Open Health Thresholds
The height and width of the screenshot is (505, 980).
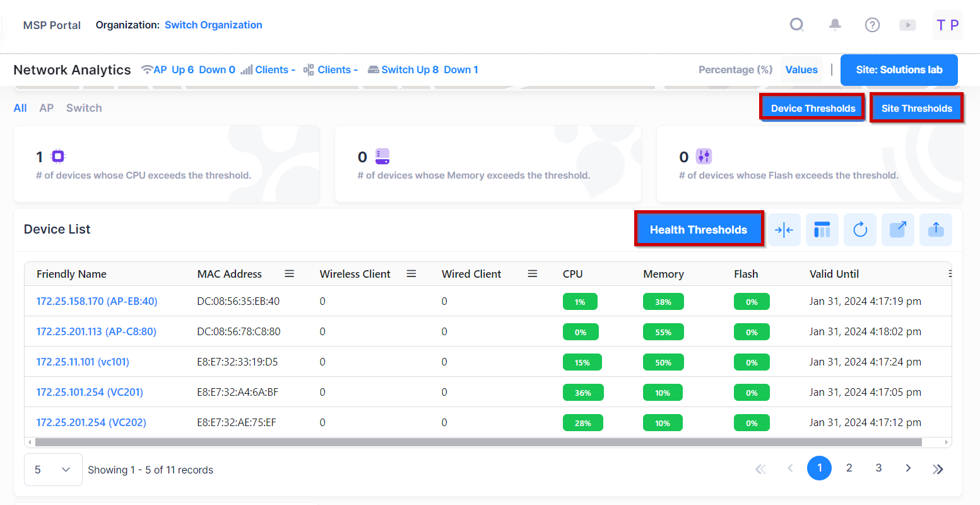pos(699,229)
